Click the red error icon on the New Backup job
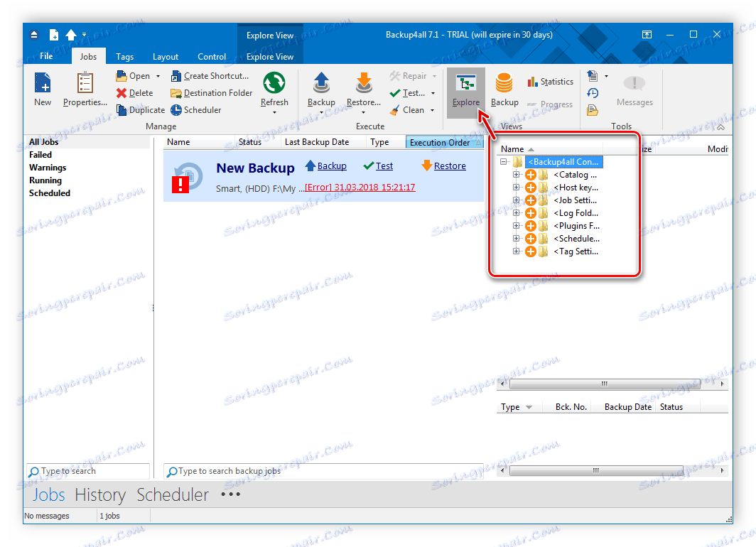 point(180,185)
